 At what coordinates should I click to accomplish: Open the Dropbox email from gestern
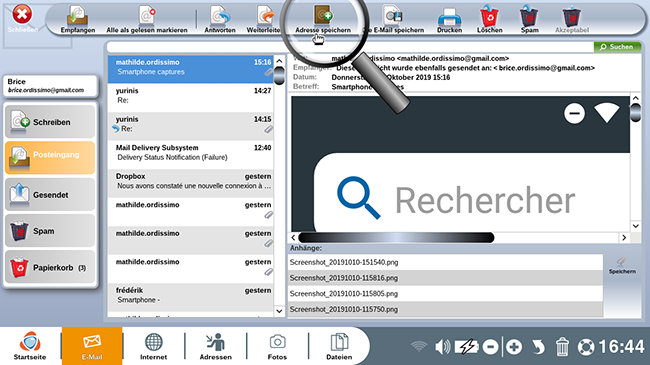[191, 183]
